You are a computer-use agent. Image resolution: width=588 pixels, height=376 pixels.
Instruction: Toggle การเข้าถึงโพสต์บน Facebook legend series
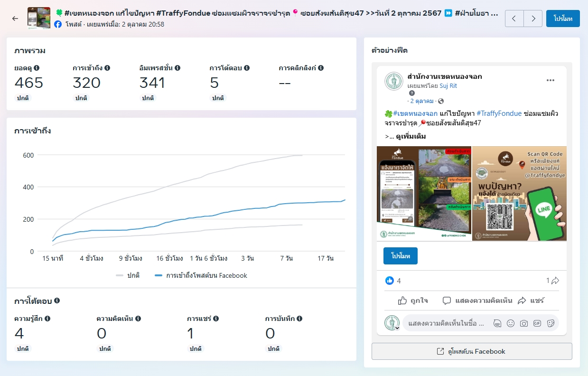tap(201, 275)
